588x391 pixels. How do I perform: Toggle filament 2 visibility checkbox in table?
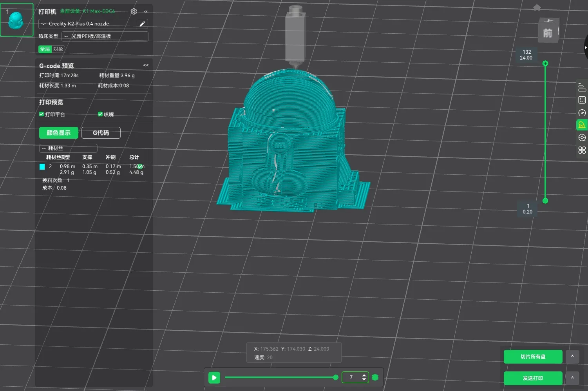coord(140,167)
